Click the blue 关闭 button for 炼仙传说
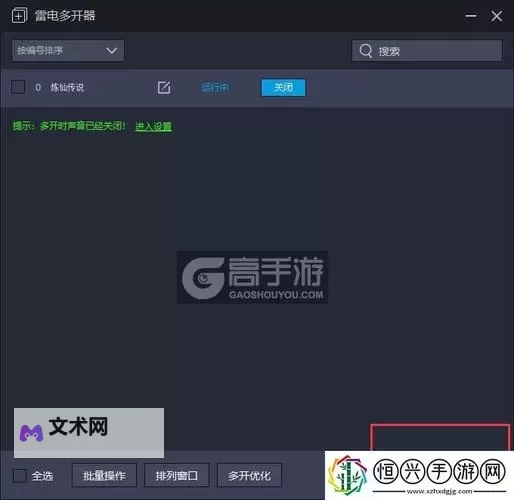514x500 pixels. click(x=283, y=87)
